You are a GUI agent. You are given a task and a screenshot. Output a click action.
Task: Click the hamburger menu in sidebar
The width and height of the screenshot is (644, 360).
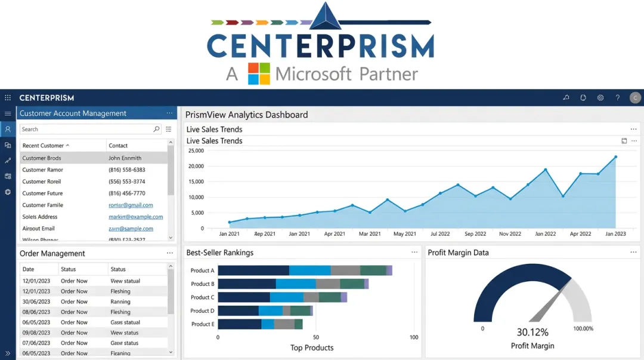8,113
